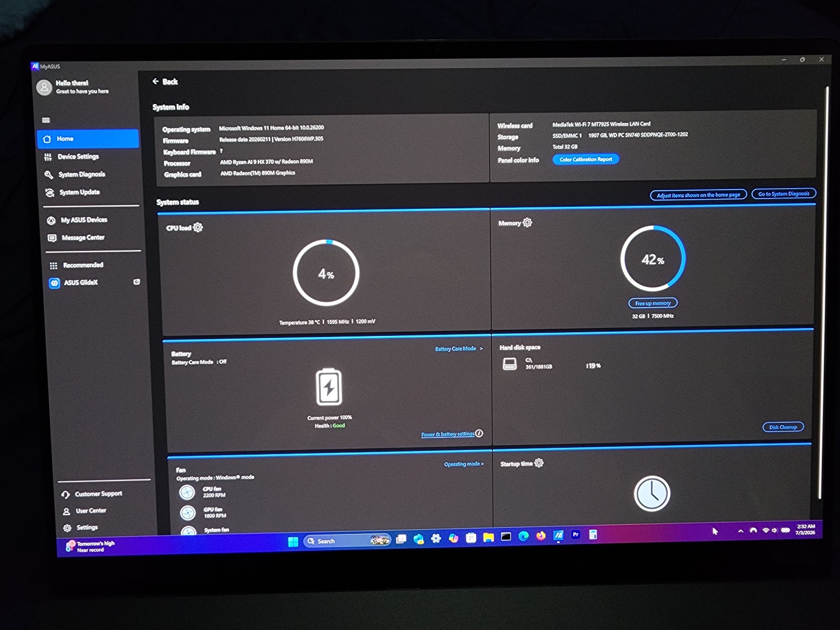The height and width of the screenshot is (630, 840).
Task: Expand fan Operating mode link
Action: point(464,464)
